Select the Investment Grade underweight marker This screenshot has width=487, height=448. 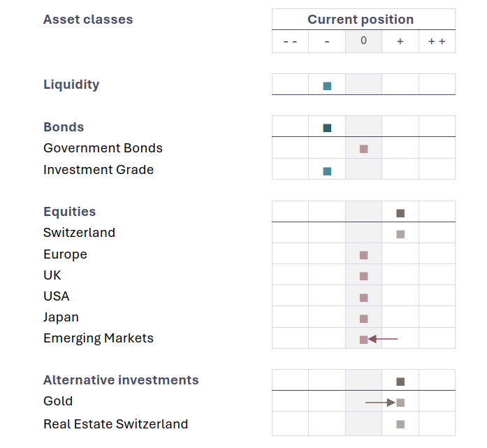coord(327,171)
